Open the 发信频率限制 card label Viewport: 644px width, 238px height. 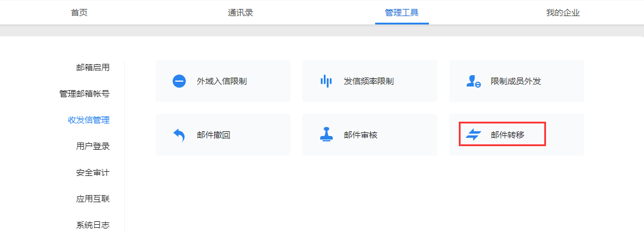point(369,81)
